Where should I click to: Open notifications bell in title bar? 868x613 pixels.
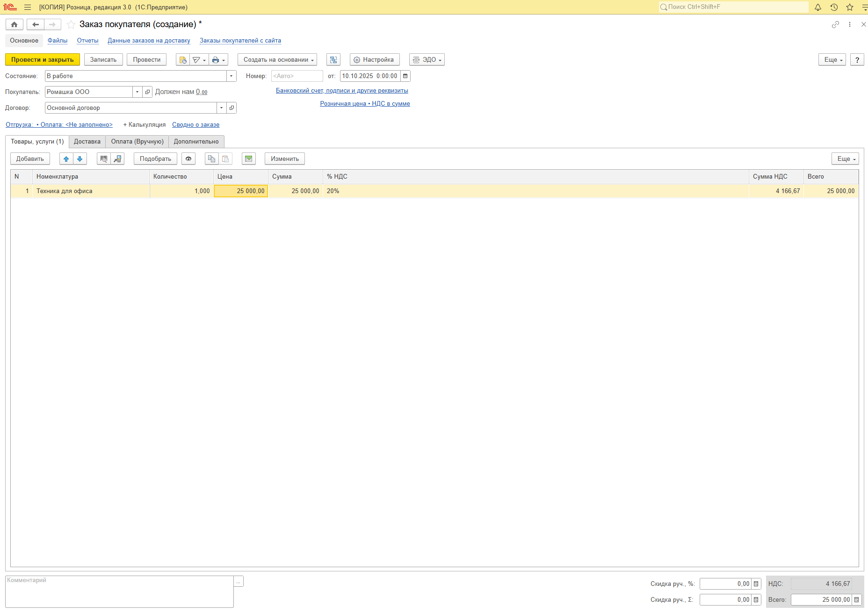(x=818, y=7)
